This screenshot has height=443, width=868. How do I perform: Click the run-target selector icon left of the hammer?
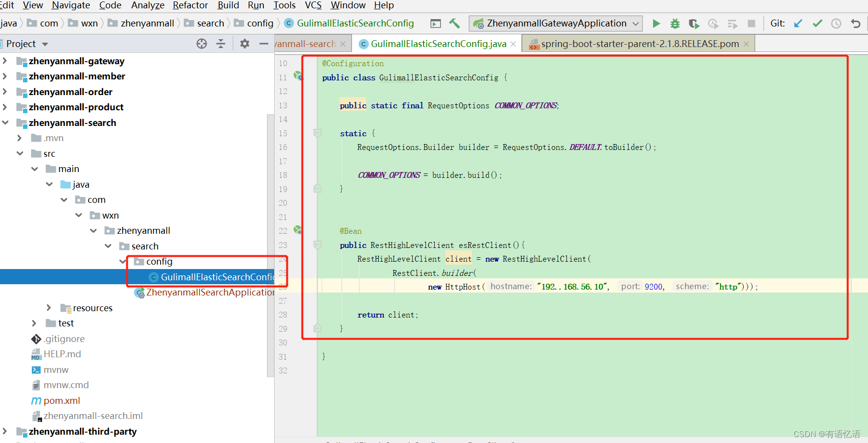[435, 24]
